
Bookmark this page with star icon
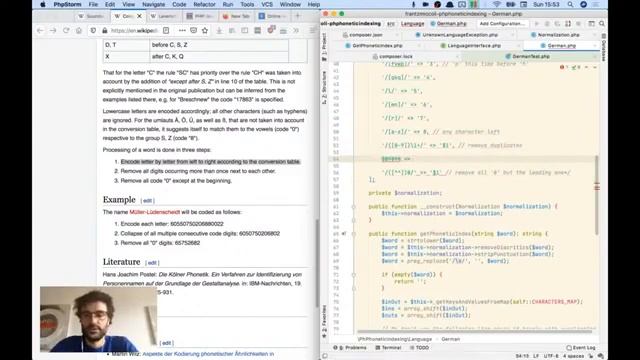[x=205, y=31]
